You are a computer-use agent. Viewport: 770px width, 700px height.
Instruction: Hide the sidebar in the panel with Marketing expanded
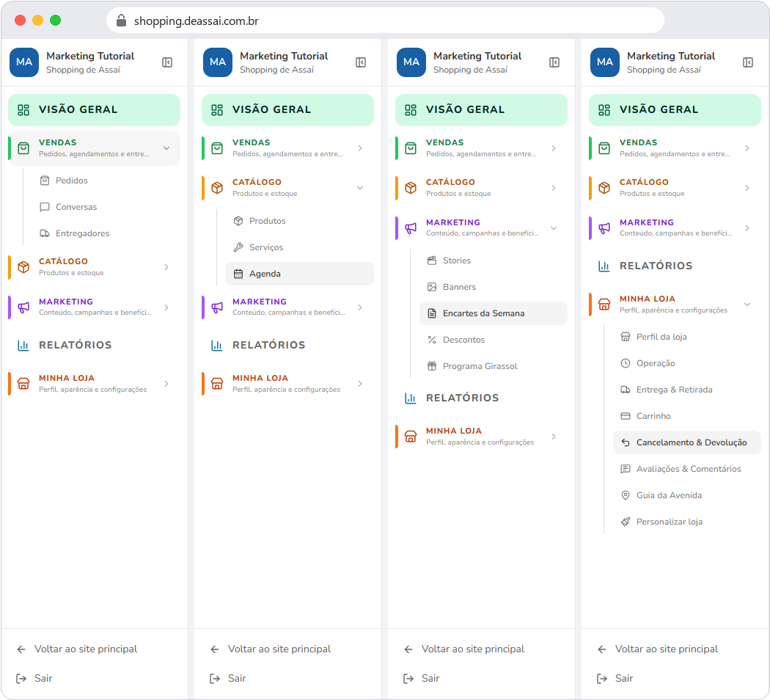554,62
